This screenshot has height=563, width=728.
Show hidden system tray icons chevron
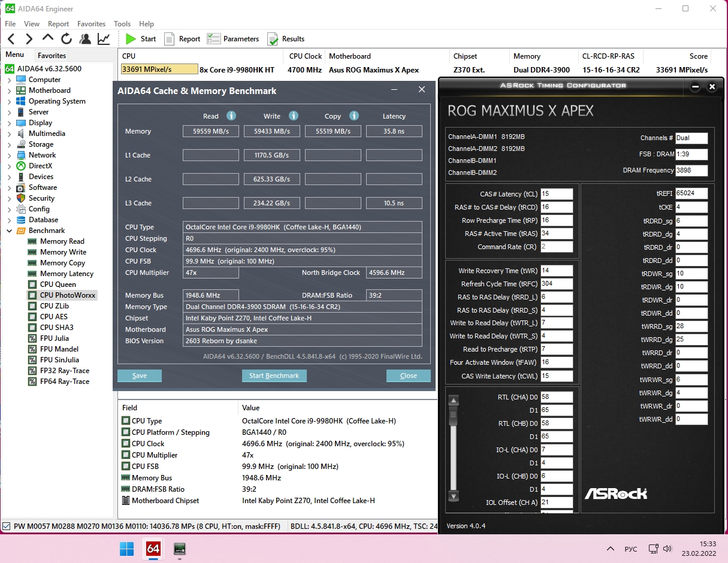[611, 549]
